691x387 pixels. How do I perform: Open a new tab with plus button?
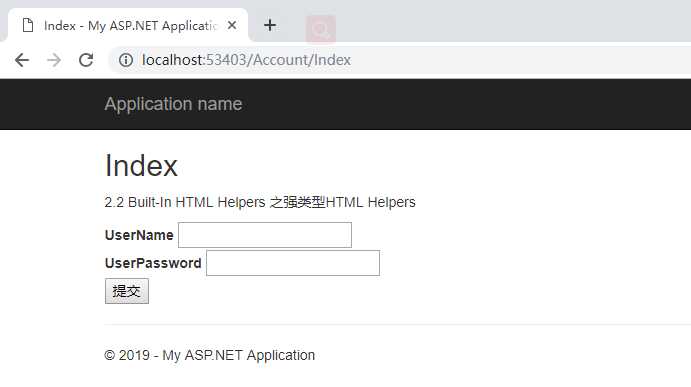270,25
